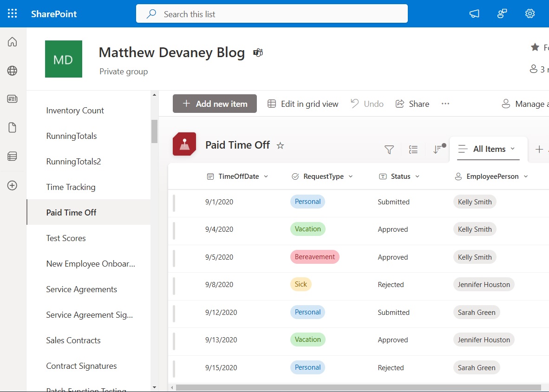Image resolution: width=549 pixels, height=392 pixels.
Task: Click the Search this list field
Action: (272, 14)
